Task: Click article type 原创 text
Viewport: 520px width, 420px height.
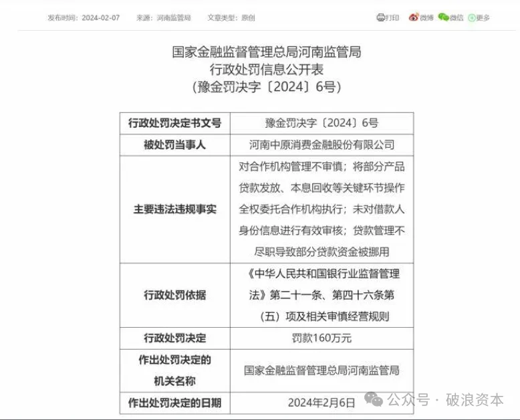Action: pyautogui.click(x=248, y=17)
